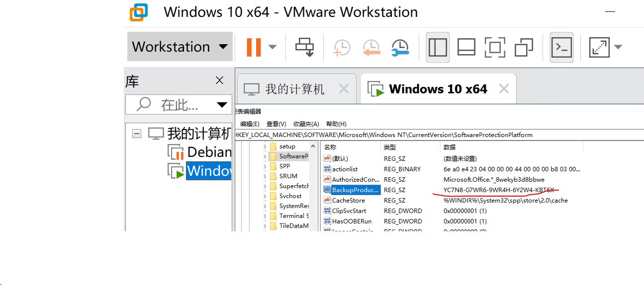Click the 名称 column header

click(351, 147)
